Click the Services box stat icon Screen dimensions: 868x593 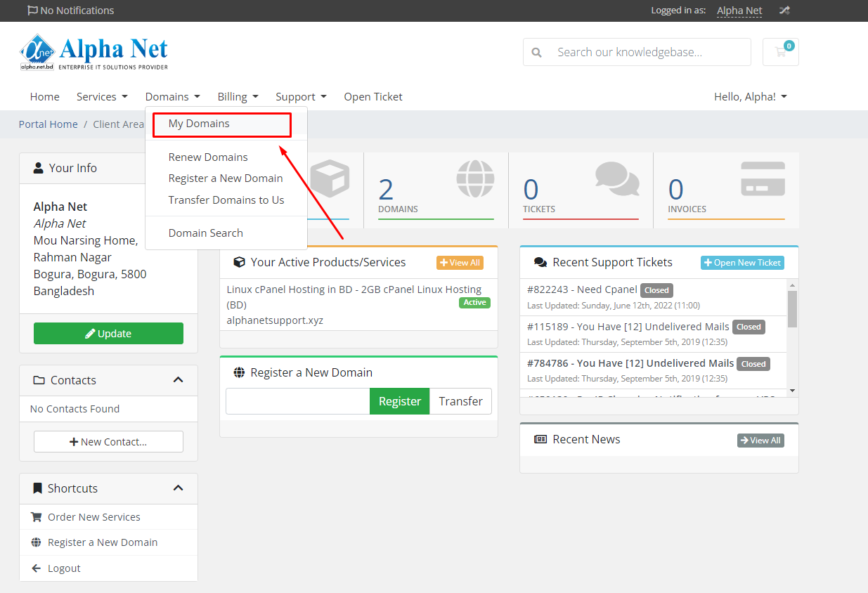[x=330, y=179]
